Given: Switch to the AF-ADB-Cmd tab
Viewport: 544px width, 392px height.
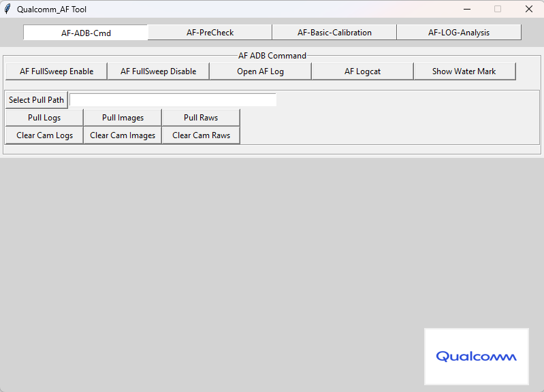Looking at the screenshot, I should [86, 33].
